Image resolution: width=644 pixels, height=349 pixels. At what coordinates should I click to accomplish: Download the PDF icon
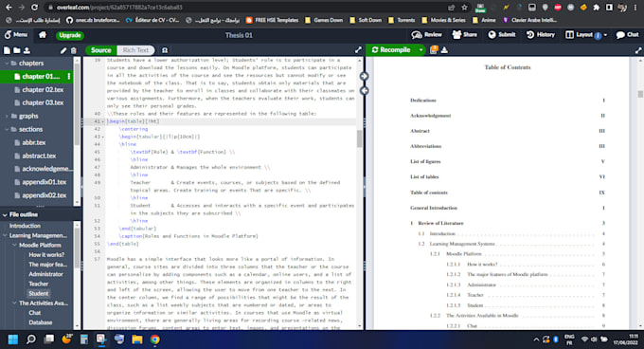(x=444, y=49)
